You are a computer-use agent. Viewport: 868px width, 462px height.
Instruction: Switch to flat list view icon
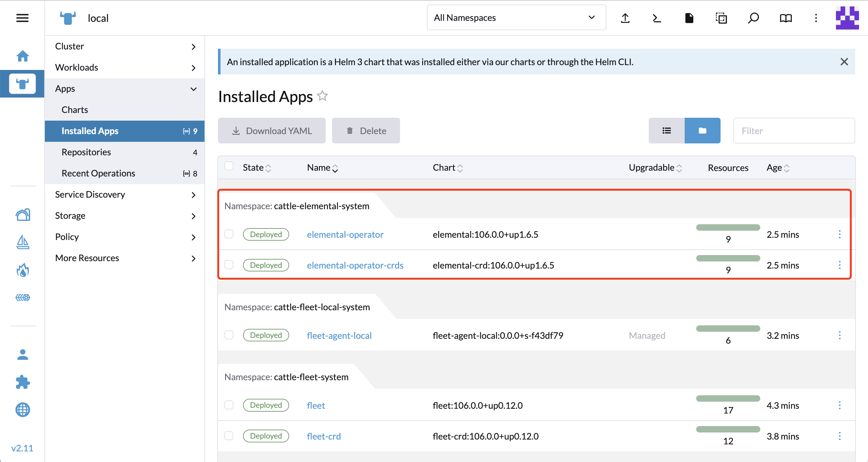click(x=666, y=131)
